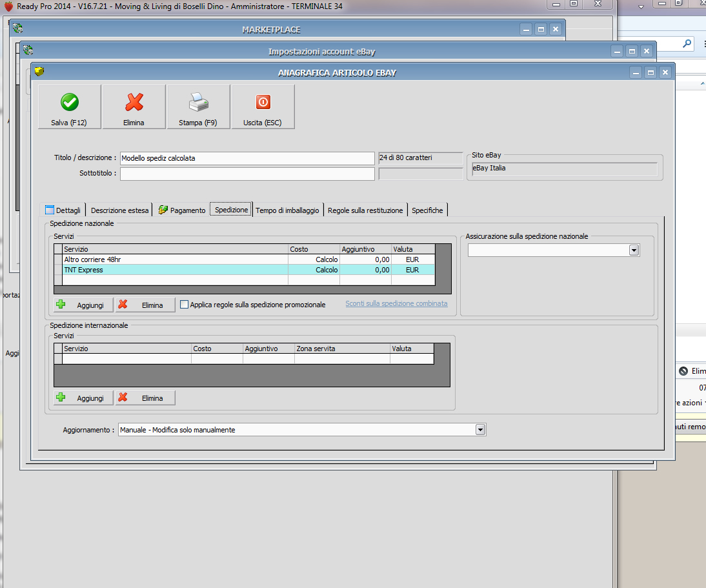This screenshot has height=588, width=706.
Task: Open Sconti sulla spedizione combinata link
Action: tap(396, 303)
